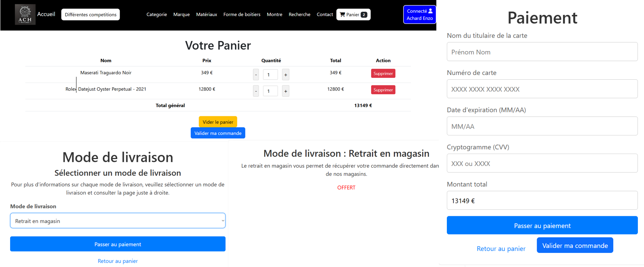This screenshot has height=267, width=644.
Task: Open the Matériaux menu
Action: coord(207,14)
